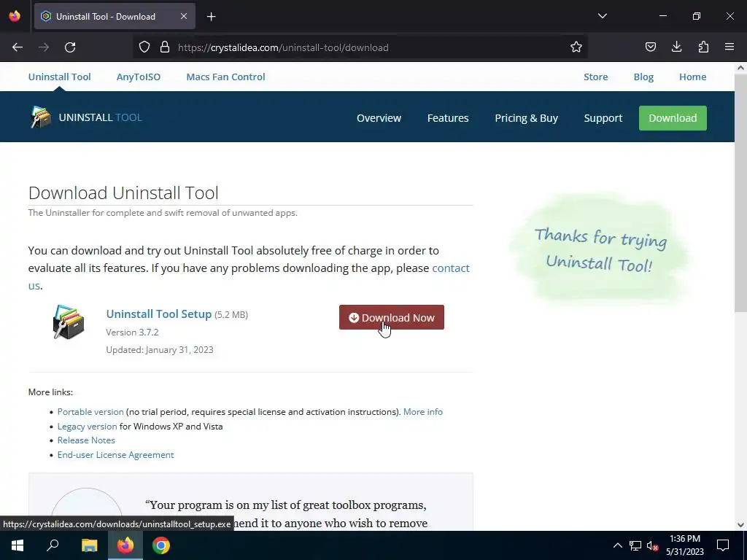The image size is (747, 560).
Task: Open the Support menu item
Action: tap(603, 118)
